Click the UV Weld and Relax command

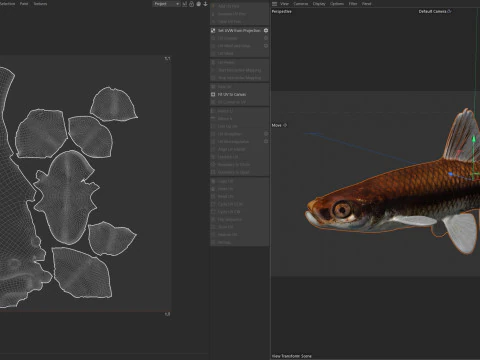click(234, 46)
